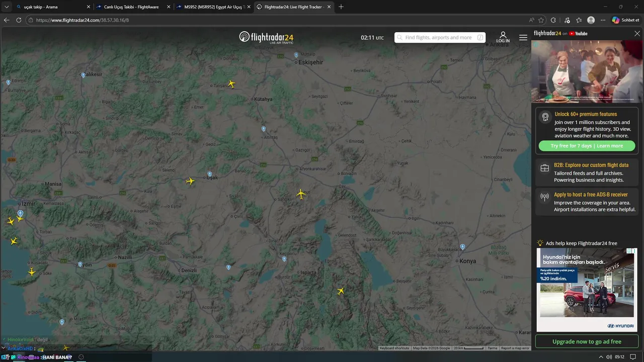Select the plane near Söke by Kuşadası
Viewport: 644px width, 362px height.
pyautogui.click(x=32, y=272)
